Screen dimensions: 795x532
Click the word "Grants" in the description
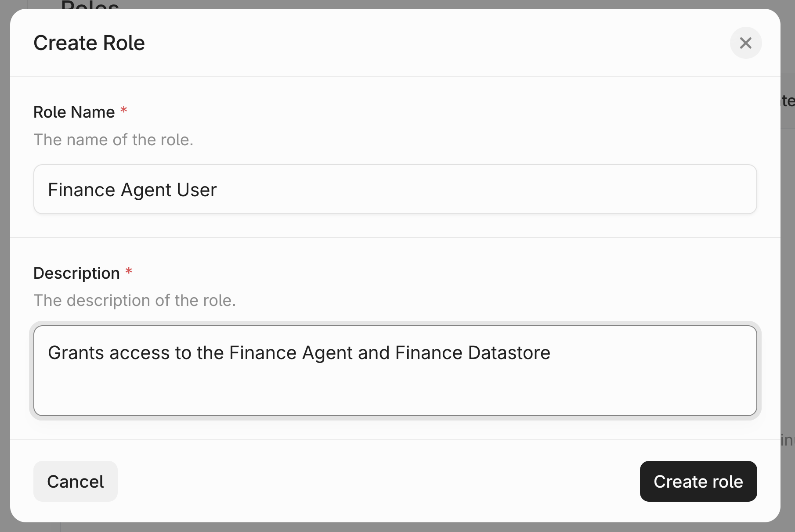coord(76,353)
